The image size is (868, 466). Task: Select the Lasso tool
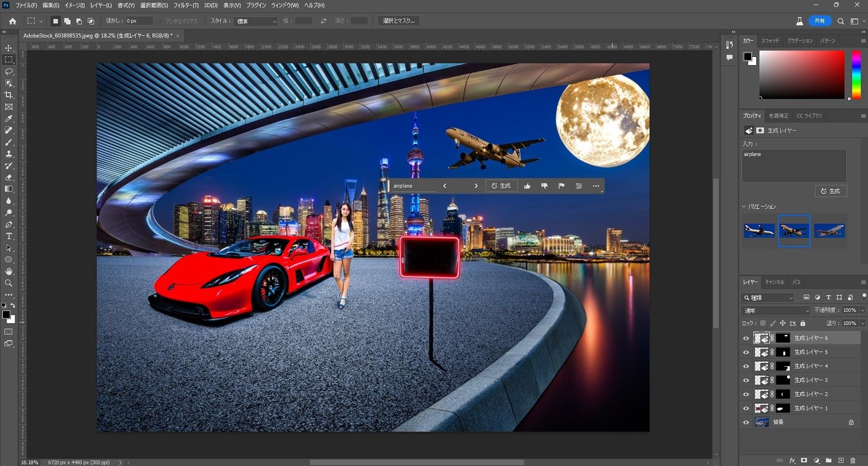tap(9, 72)
